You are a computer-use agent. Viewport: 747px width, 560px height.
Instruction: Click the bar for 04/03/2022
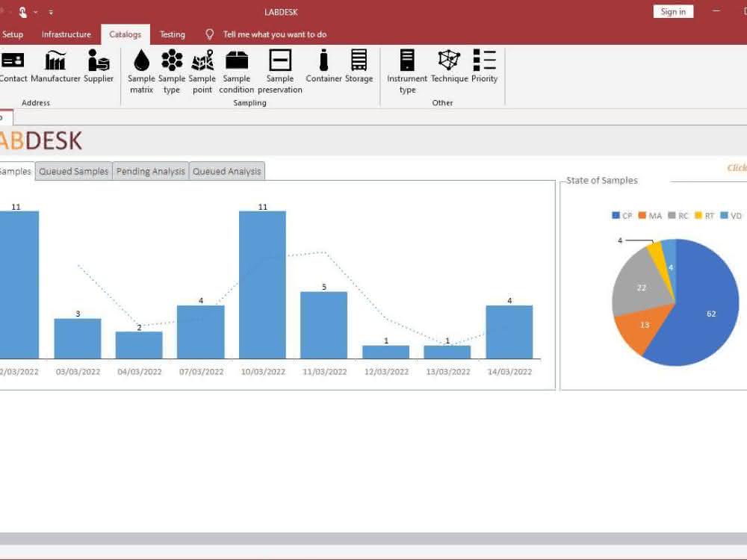tap(139, 345)
